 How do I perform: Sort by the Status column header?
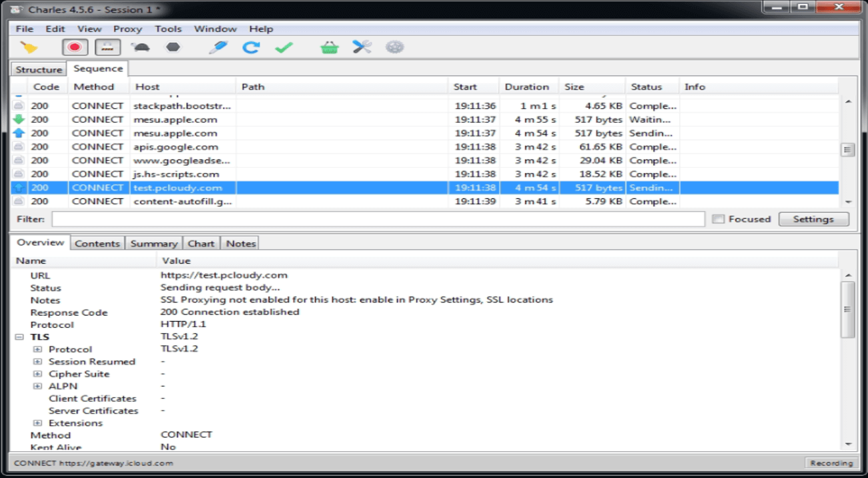(653, 87)
